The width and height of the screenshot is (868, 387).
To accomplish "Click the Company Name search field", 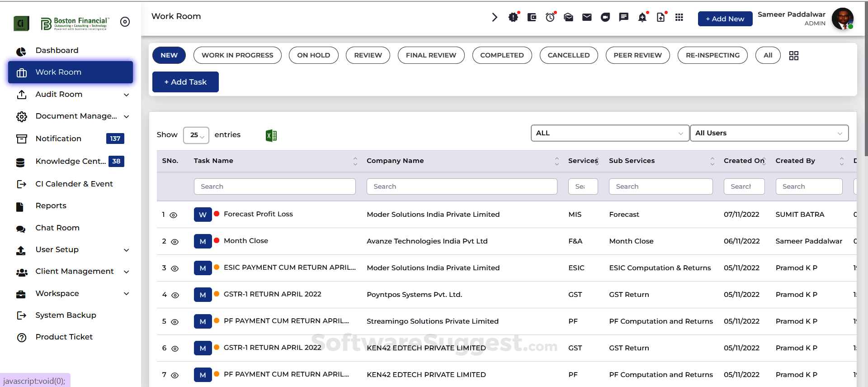I will 462,186.
